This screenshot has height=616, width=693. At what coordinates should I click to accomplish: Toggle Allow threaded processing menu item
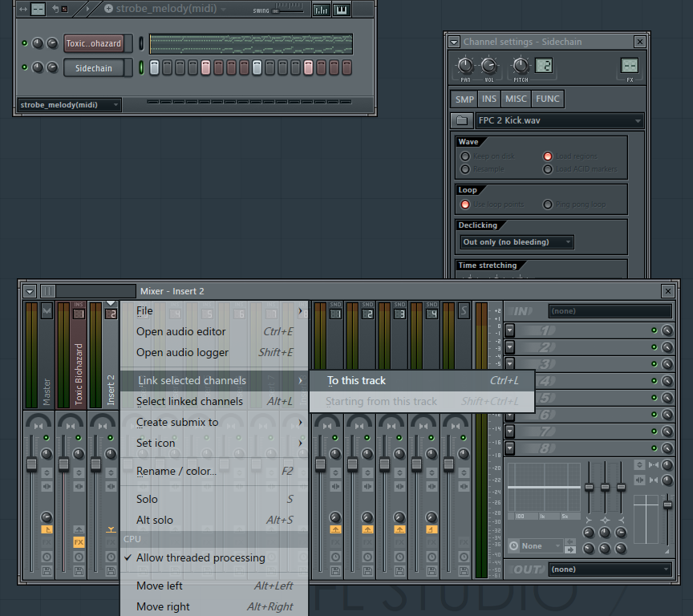coord(214,557)
